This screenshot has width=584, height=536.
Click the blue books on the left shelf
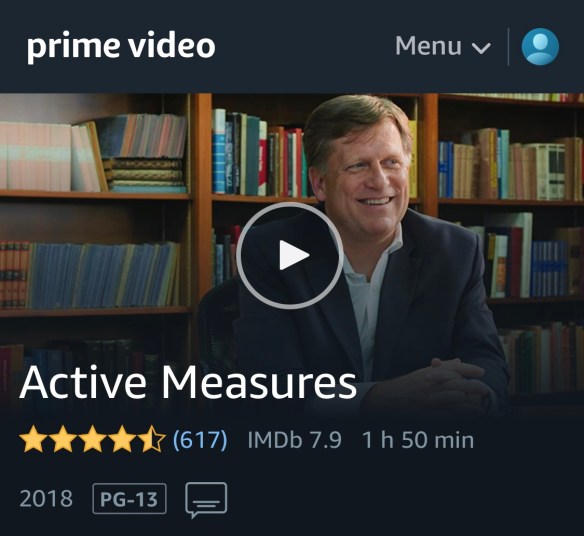point(104,275)
